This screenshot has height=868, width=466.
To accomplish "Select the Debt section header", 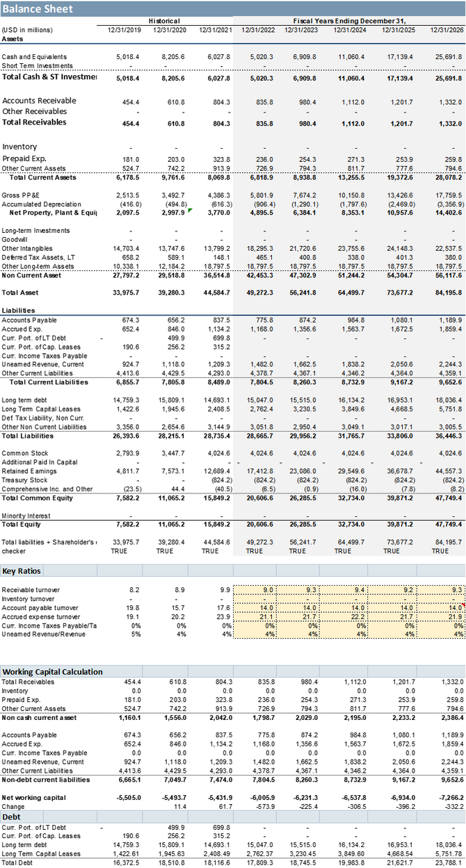I will click(11, 817).
